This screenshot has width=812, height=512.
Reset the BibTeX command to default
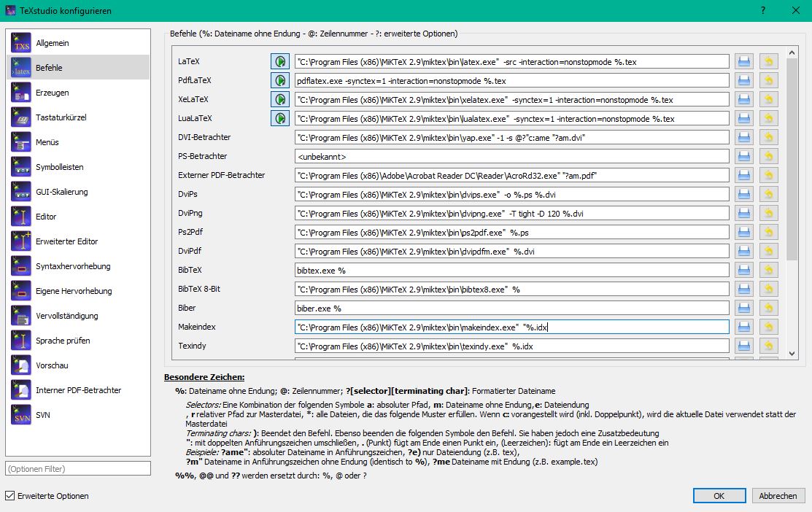(x=769, y=271)
